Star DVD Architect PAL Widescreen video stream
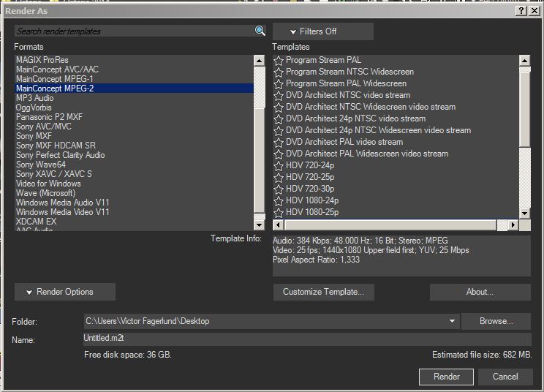 [x=279, y=154]
